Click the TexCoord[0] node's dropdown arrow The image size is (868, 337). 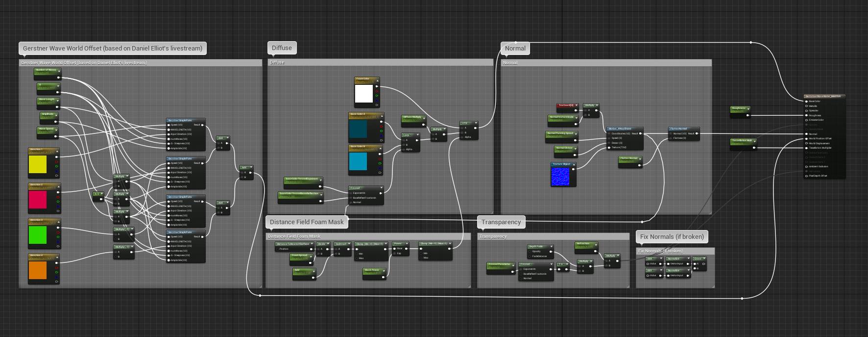(x=577, y=106)
